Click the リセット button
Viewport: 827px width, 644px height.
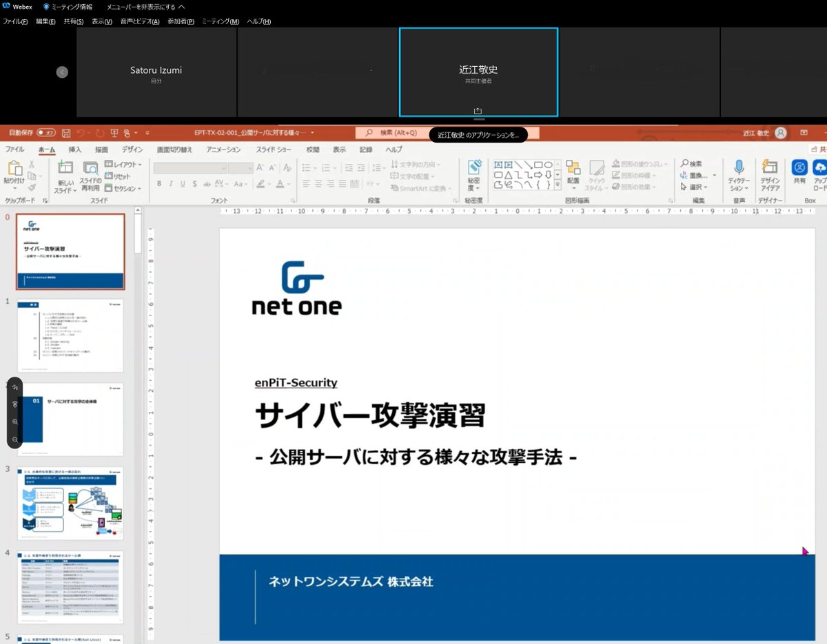pyautogui.click(x=117, y=176)
